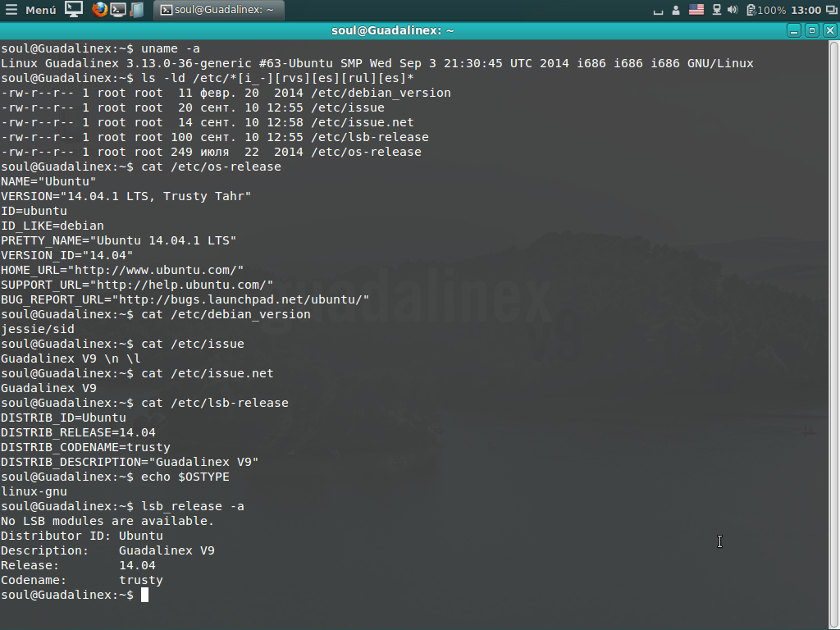Launch Firefox from the panel
Image resolution: width=840 pixels, height=630 pixels.
point(99,9)
